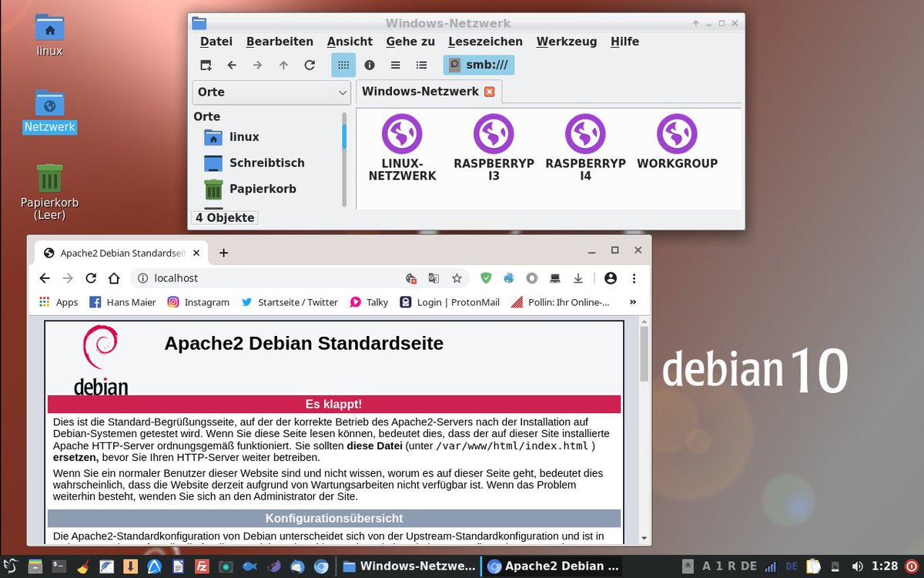Viewport: 924px width, 578px height.
Task: Open a new browser tab with plus button
Action: pyautogui.click(x=224, y=253)
